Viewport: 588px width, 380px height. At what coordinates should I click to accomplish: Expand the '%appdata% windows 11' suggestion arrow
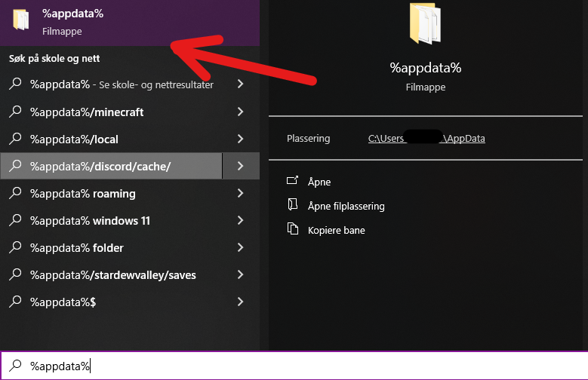click(x=240, y=220)
